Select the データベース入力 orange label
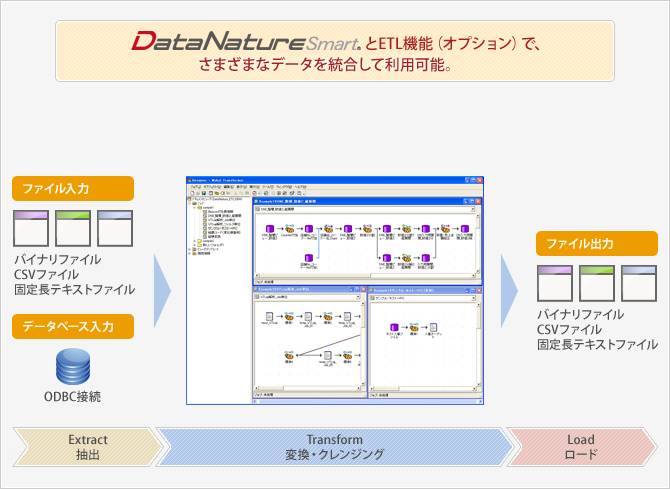This screenshot has height=489, width=670. coord(73,327)
